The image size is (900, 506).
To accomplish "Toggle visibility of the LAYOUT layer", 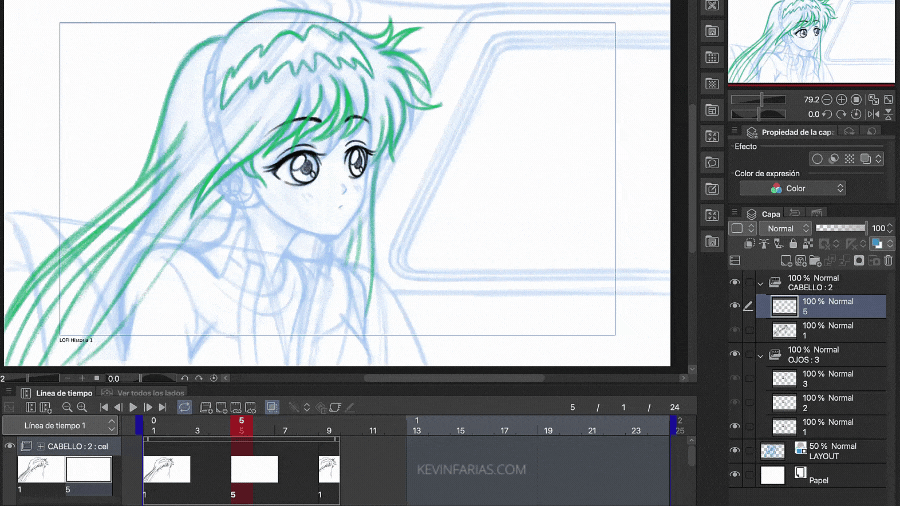I will (735, 451).
